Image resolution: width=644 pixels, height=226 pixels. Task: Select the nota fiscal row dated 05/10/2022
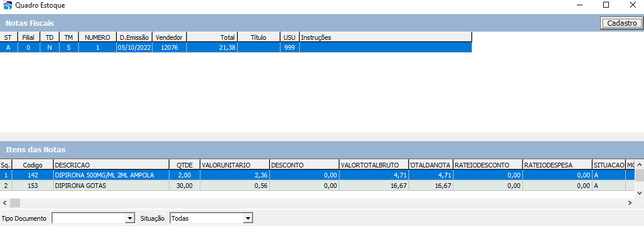236,48
